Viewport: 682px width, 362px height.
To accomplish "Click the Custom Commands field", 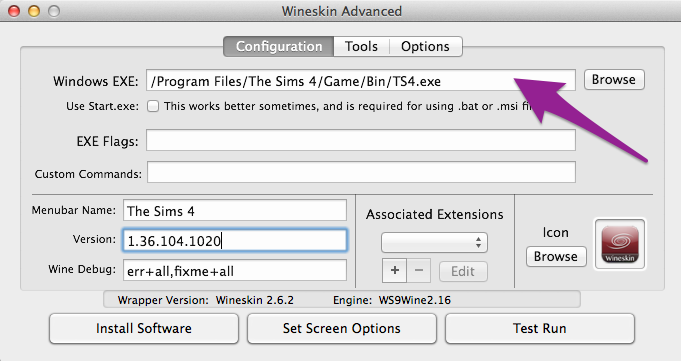I will point(361,172).
